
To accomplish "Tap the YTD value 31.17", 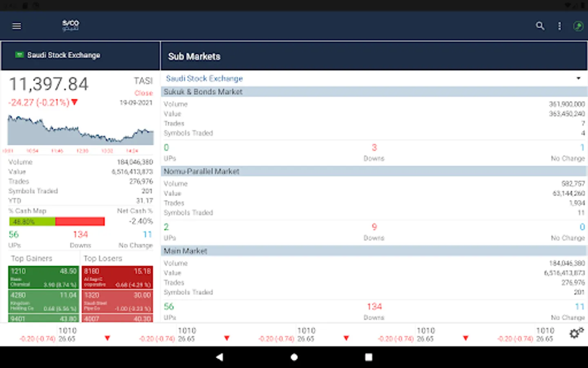I will pyautogui.click(x=145, y=201).
